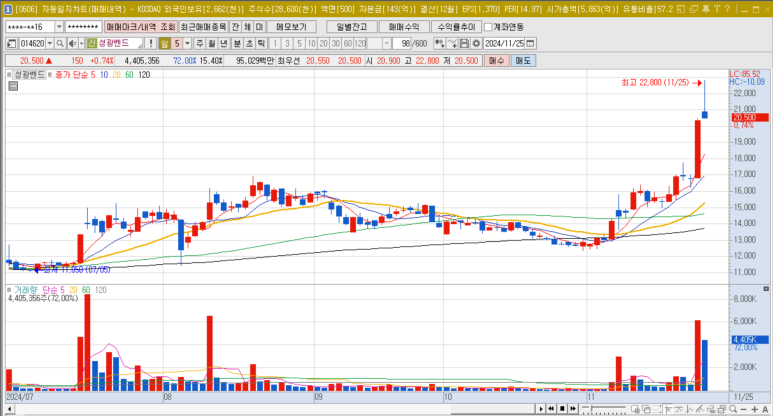Screen dimensions: 773x416
Task: Open the 수익률추이 view
Action: [457, 27]
